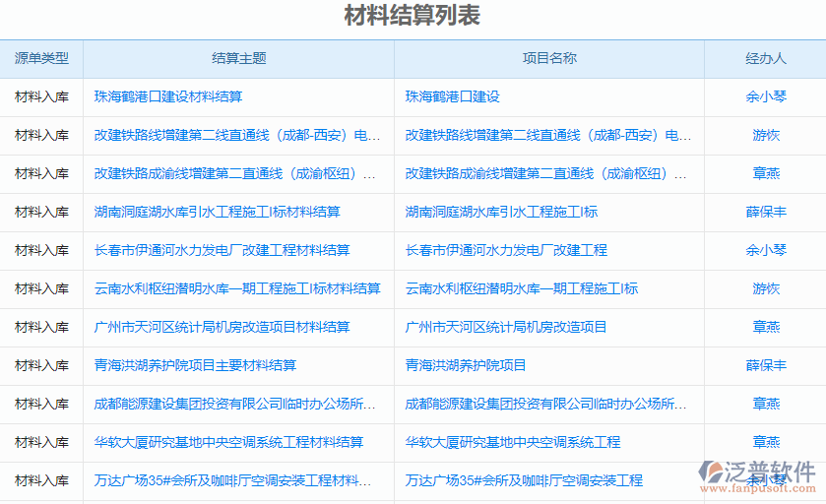Click handler 章燕 in 广州市天河区 row
This screenshot has width=826, height=504.
click(766, 327)
